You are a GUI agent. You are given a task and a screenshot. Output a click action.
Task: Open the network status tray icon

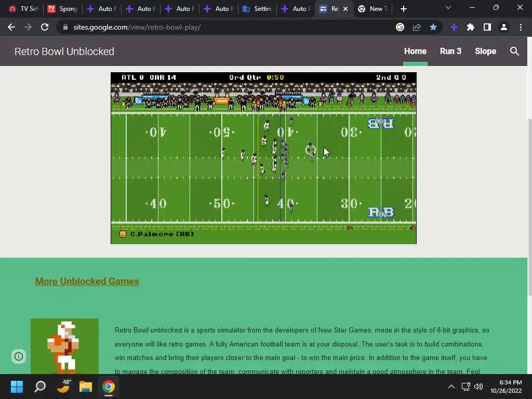coord(466,387)
